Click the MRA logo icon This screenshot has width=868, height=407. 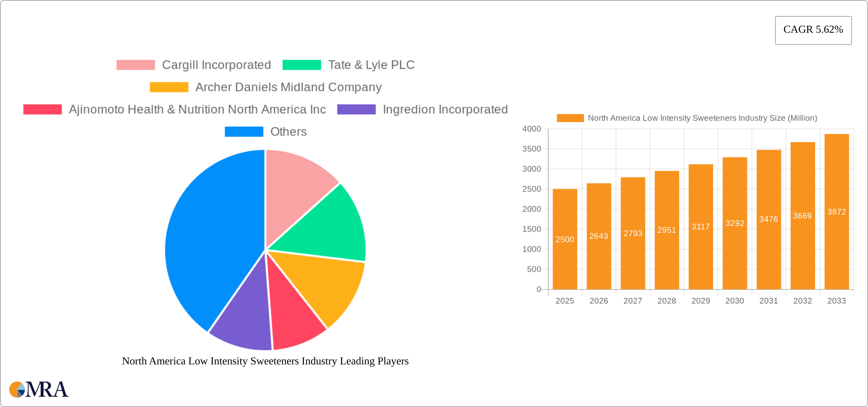(x=18, y=389)
